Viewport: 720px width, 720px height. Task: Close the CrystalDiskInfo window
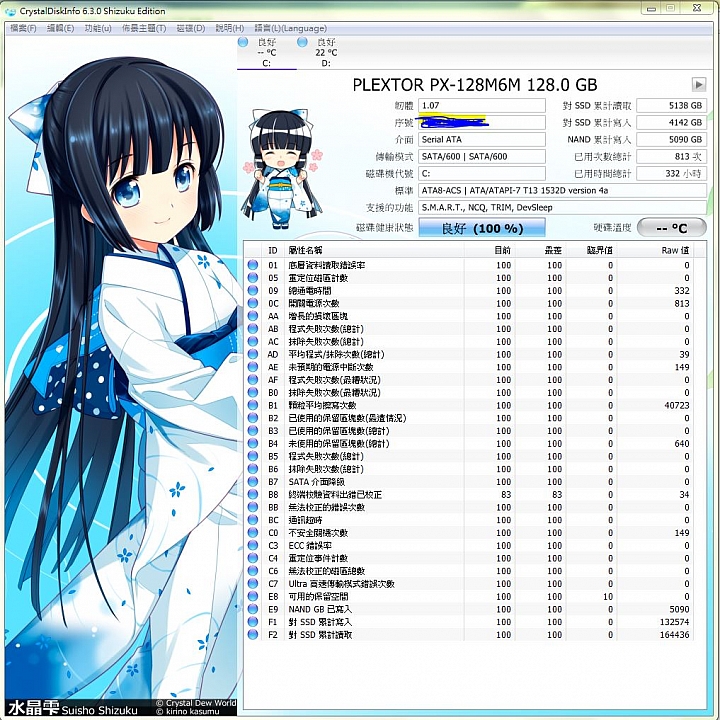[x=697, y=8]
